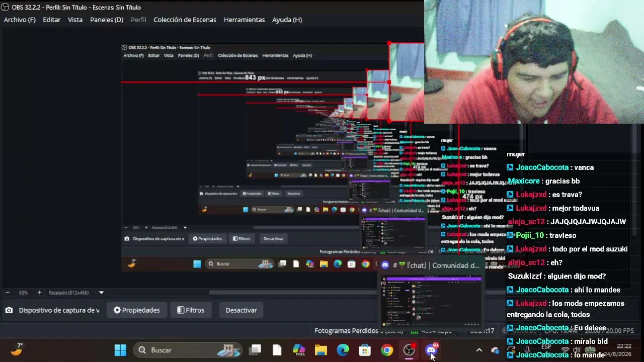
Task: Launch Microsoft 365 Copilot from taskbar
Action: (x=299, y=350)
